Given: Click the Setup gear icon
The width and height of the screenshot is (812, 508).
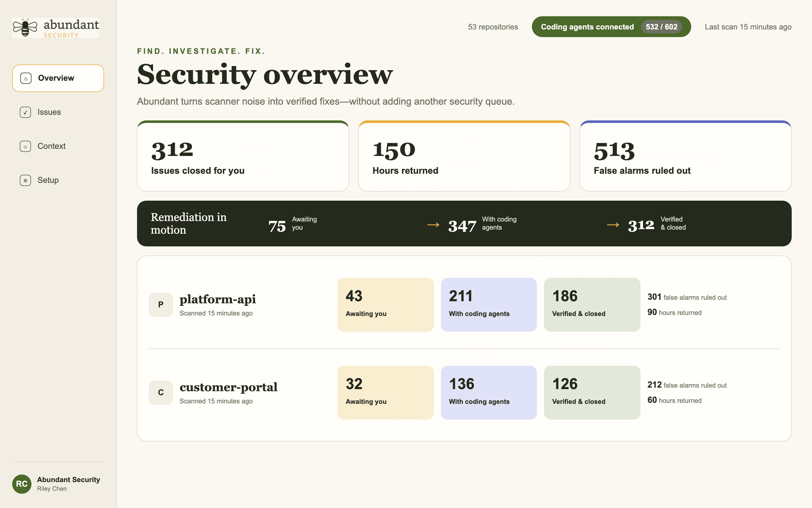Looking at the screenshot, I should pos(25,180).
